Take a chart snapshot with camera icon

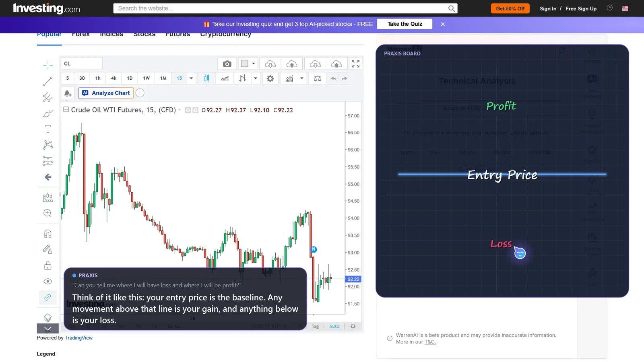227,64
